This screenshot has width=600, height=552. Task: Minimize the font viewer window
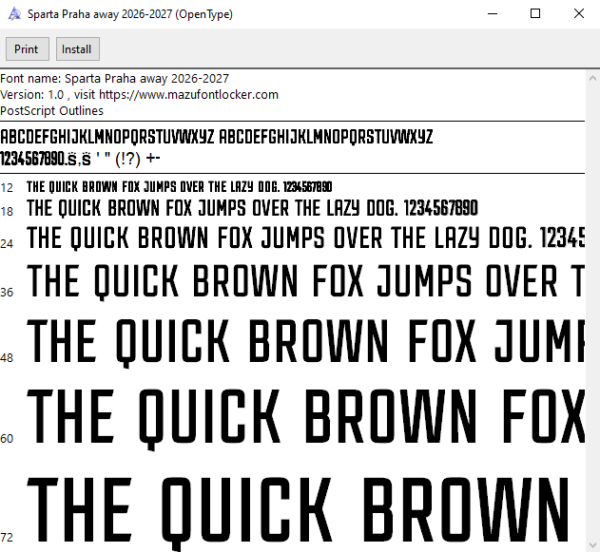pyautogui.click(x=492, y=14)
